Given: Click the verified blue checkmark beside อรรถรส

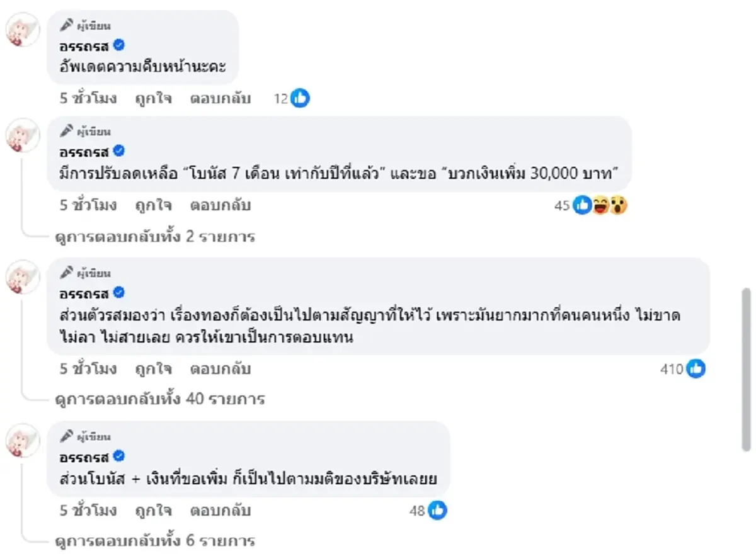Looking at the screenshot, I should pyautogui.click(x=120, y=45).
